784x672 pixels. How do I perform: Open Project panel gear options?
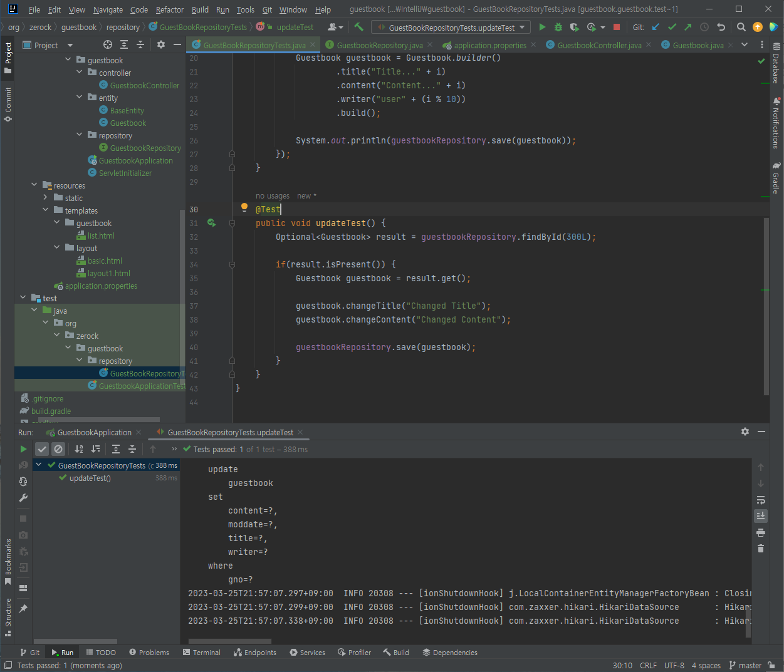[x=161, y=44]
